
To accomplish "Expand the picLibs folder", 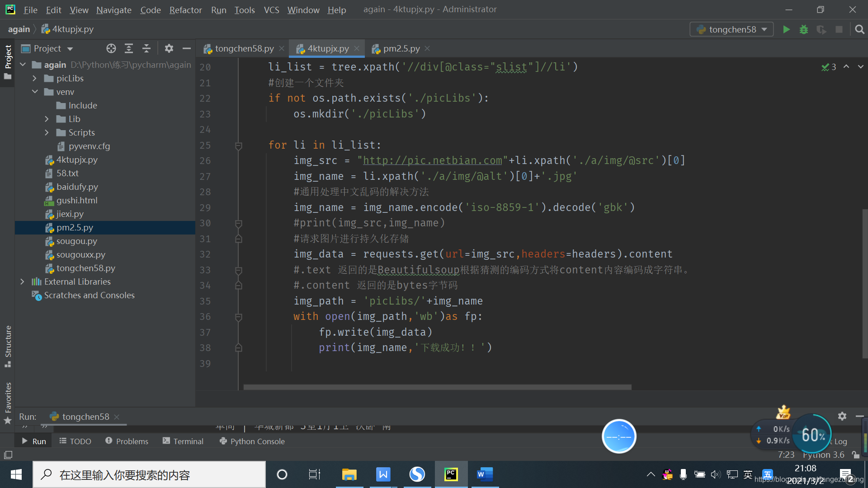I will [x=34, y=78].
